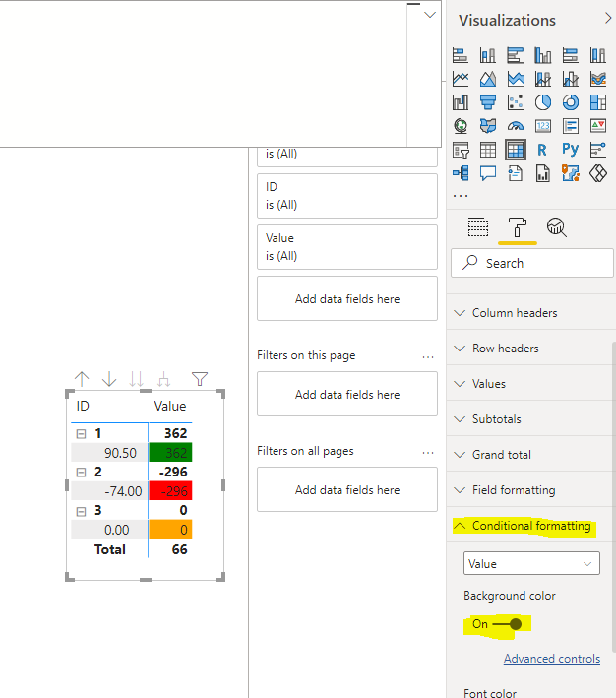Open the Value filter card
This screenshot has width=616, height=698.
[x=347, y=247]
